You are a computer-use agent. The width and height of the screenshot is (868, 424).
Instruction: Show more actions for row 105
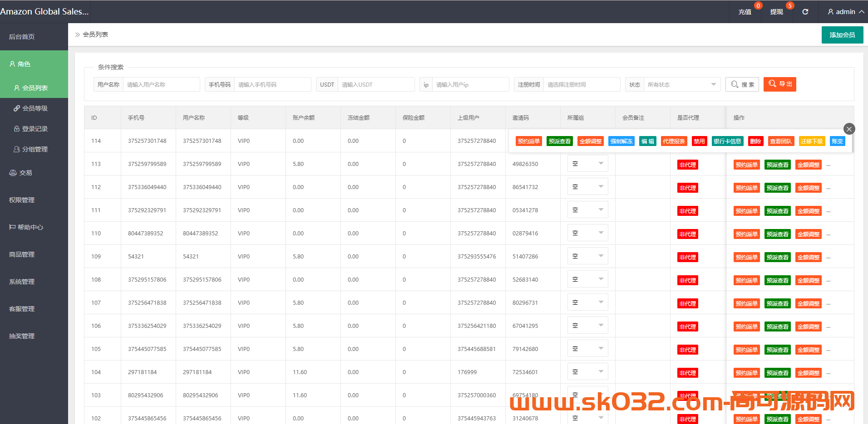[829, 350]
